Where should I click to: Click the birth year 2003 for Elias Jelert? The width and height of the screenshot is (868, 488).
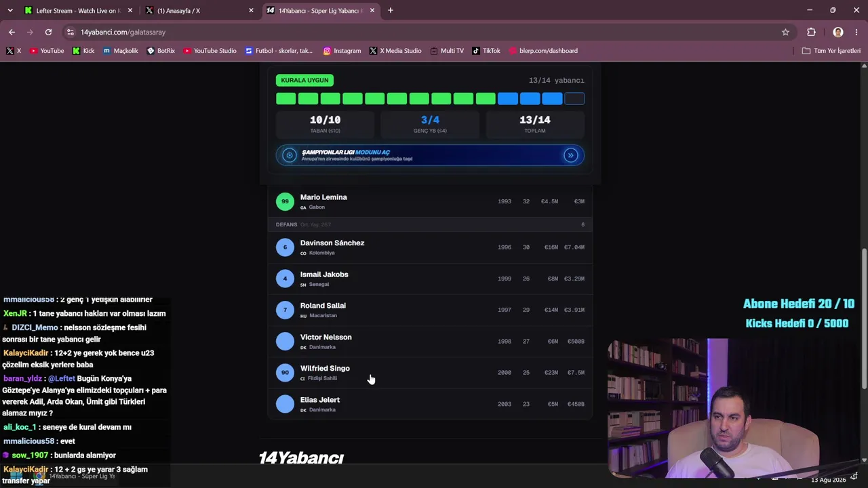coord(505,404)
